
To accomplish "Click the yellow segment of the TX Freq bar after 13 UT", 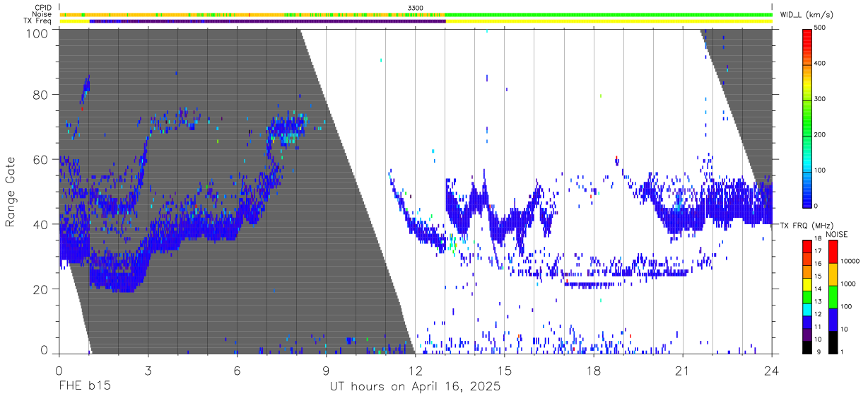I will (x=609, y=21).
